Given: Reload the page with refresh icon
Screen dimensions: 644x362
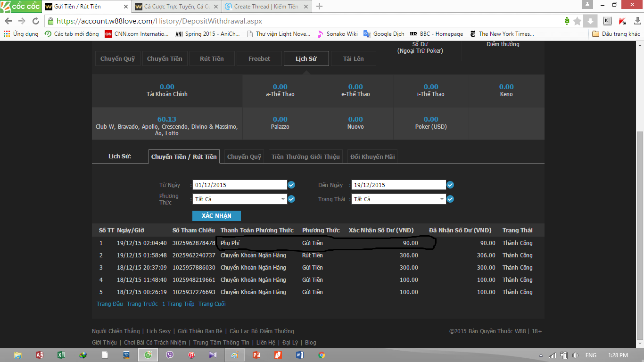Looking at the screenshot, I should 36,21.
